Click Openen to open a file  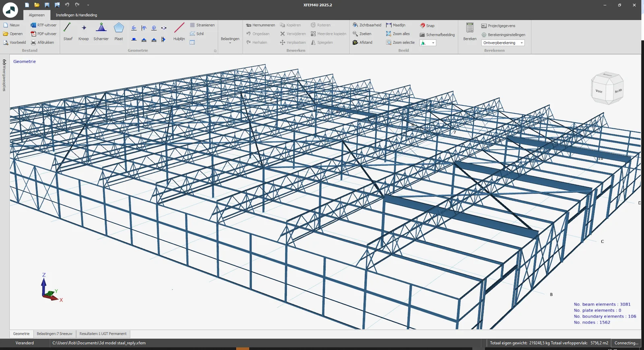tap(13, 34)
